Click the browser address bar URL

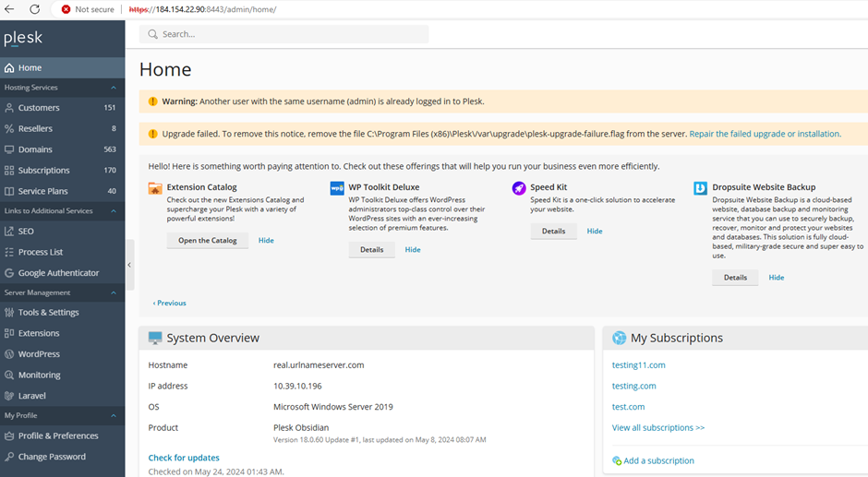pyautogui.click(x=202, y=9)
